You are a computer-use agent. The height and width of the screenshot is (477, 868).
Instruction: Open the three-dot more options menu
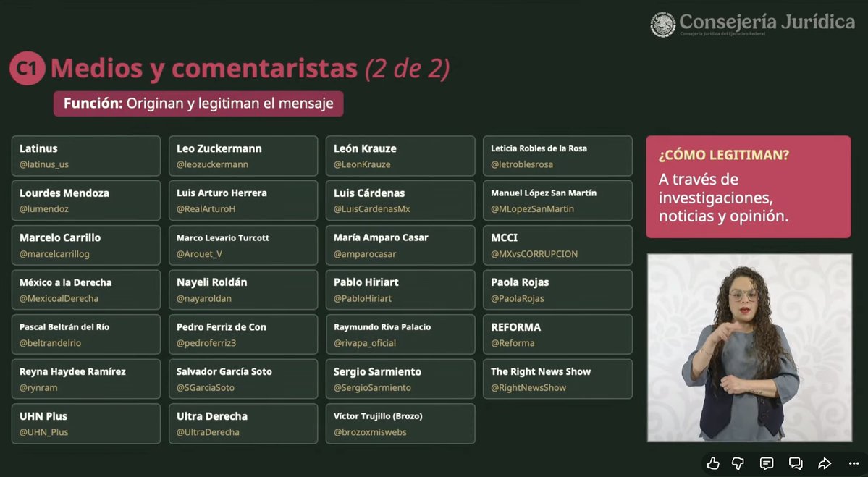point(854,463)
